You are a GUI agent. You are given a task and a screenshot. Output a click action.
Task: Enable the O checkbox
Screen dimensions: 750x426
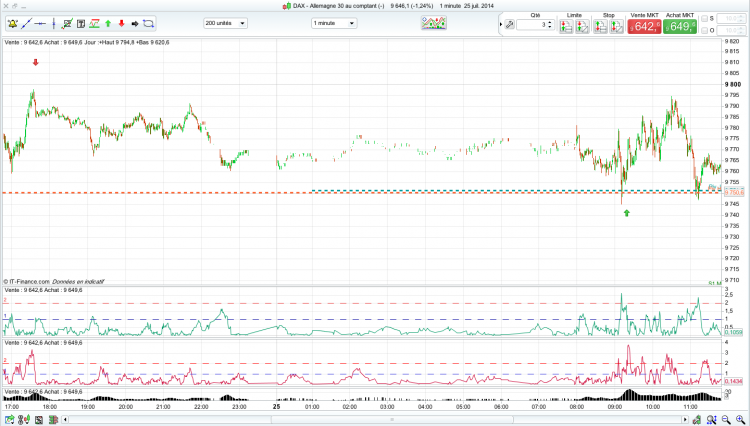[705, 31]
